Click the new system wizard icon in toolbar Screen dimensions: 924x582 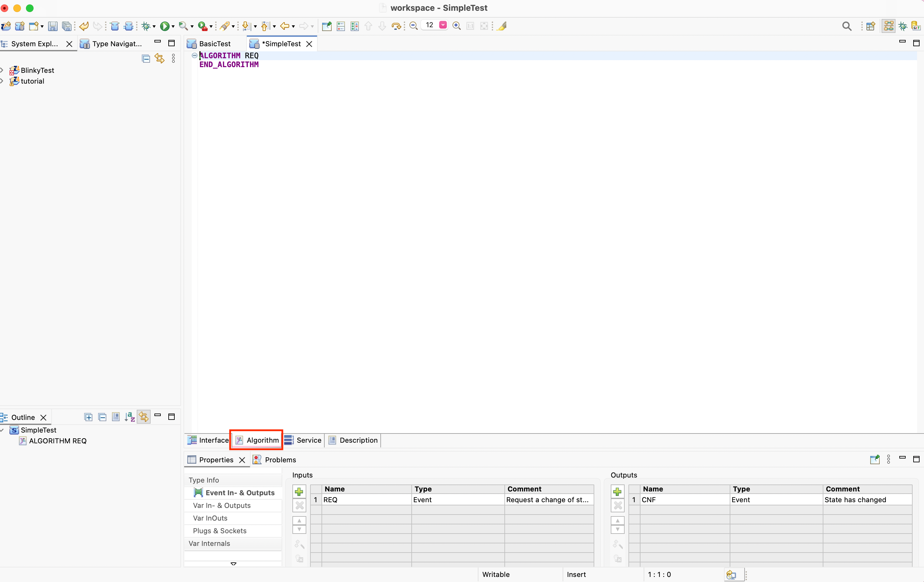coord(6,26)
